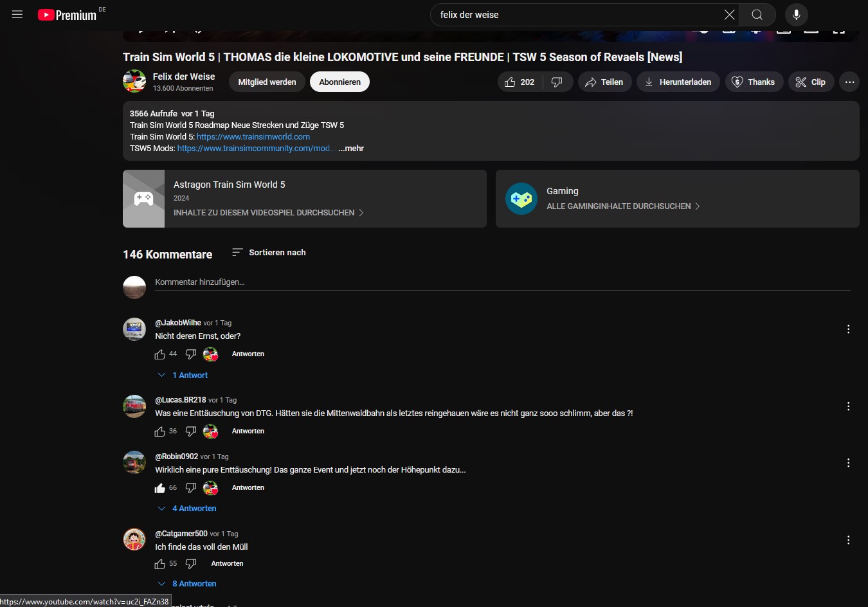Open @Catgamer500's profile avatar

click(134, 540)
